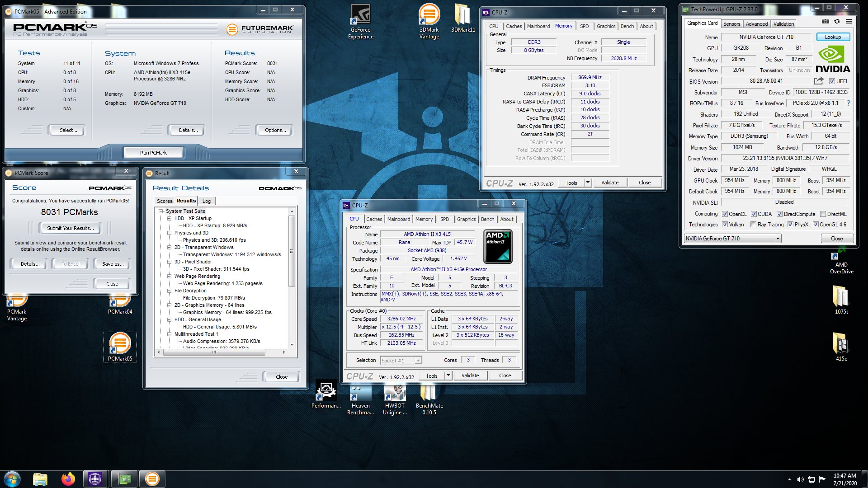The height and width of the screenshot is (488, 868).
Task: Click the NVIDIA logo in GPU-Z
Action: [833, 59]
